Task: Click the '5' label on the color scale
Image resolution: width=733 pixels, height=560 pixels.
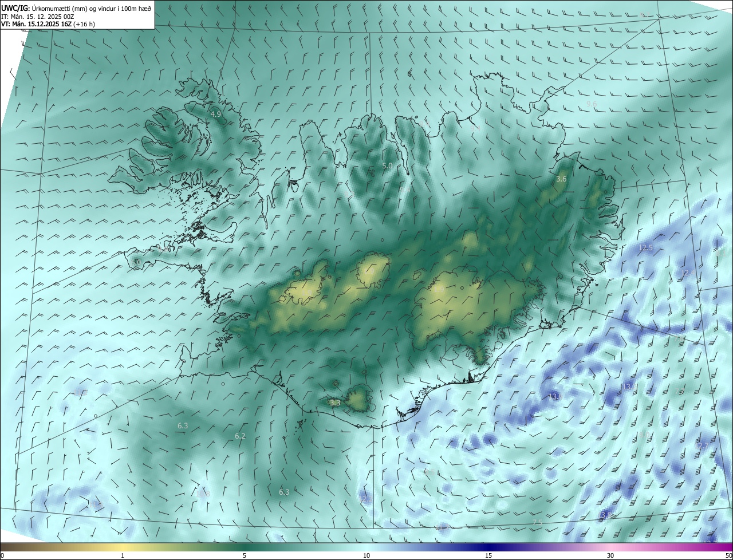Action: click(245, 555)
